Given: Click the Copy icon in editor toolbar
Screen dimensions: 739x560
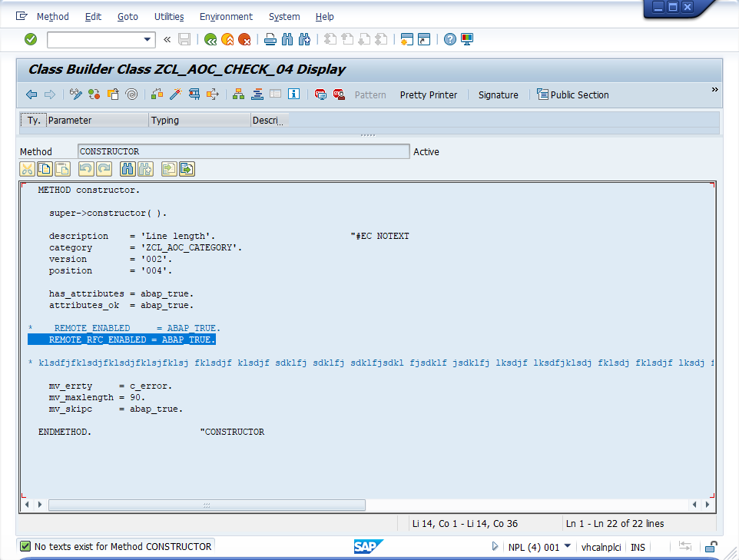Looking at the screenshot, I should pyautogui.click(x=45, y=169).
